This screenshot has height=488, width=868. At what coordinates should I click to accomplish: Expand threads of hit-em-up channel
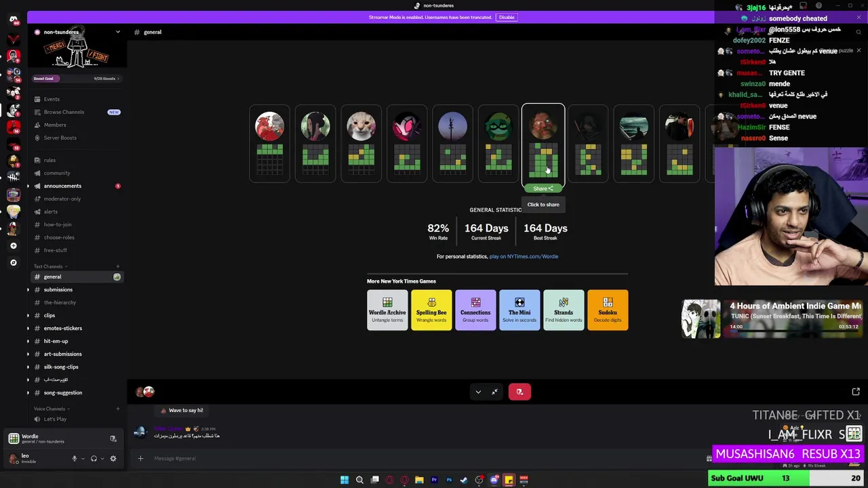pyautogui.click(x=28, y=341)
